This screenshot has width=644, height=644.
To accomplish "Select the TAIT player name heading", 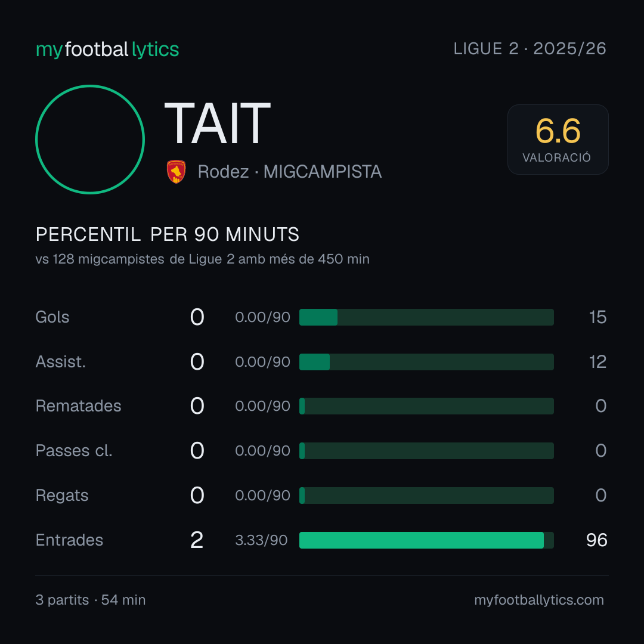I will coord(217,123).
